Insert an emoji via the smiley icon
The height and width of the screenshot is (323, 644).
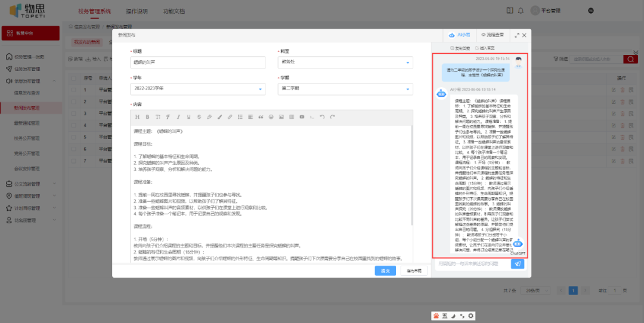pyautogui.click(x=271, y=116)
